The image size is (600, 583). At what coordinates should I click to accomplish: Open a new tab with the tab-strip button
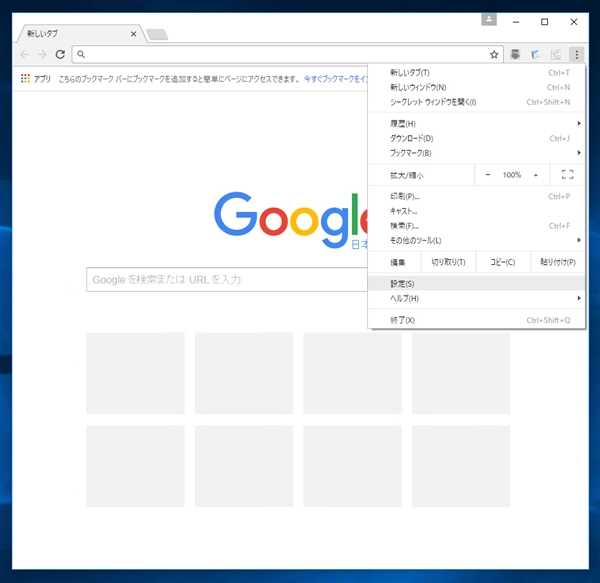(x=157, y=34)
